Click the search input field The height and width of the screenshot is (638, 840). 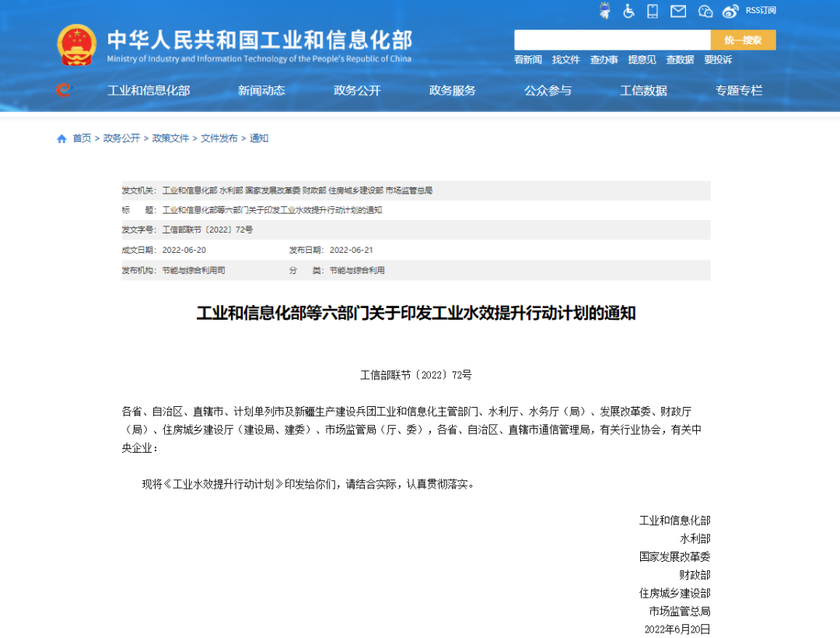612,40
